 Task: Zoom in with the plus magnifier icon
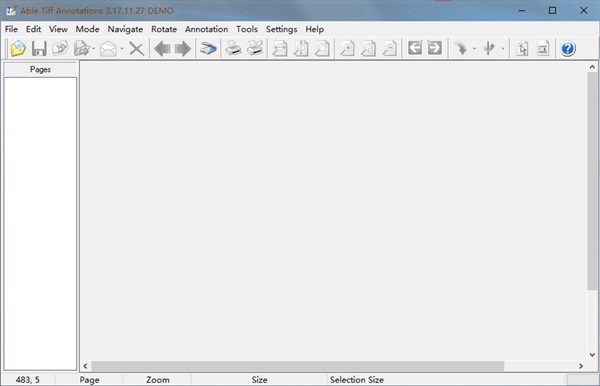click(347, 49)
